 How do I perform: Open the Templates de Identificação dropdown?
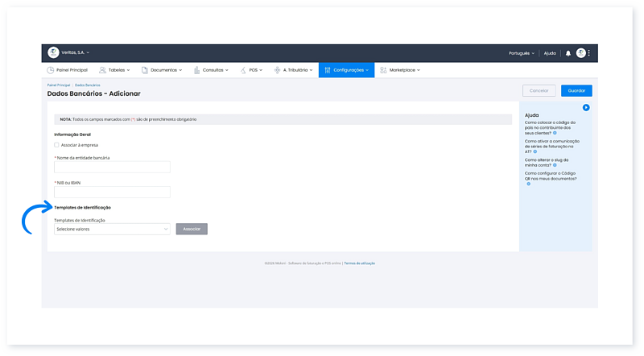pyautogui.click(x=112, y=229)
